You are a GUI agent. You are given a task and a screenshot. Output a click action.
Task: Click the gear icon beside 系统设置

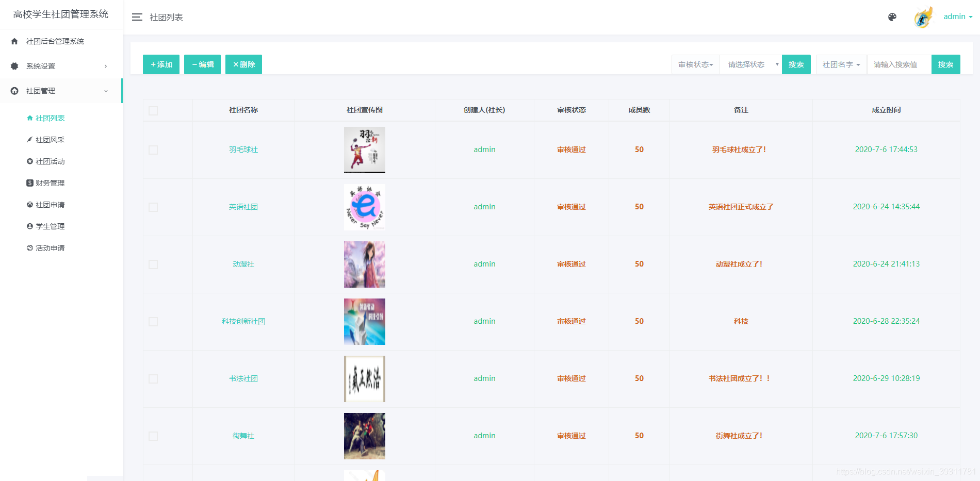click(x=14, y=66)
